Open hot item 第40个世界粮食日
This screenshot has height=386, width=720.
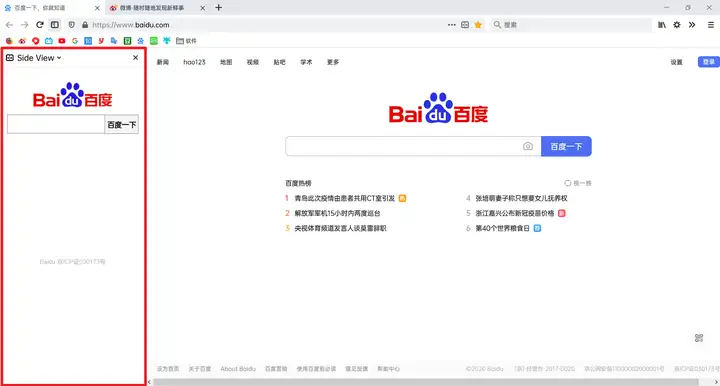502,228
